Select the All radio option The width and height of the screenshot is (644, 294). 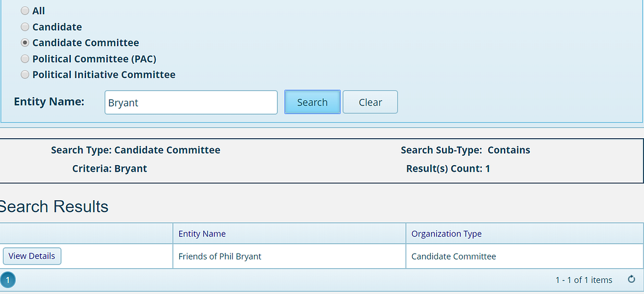click(25, 11)
